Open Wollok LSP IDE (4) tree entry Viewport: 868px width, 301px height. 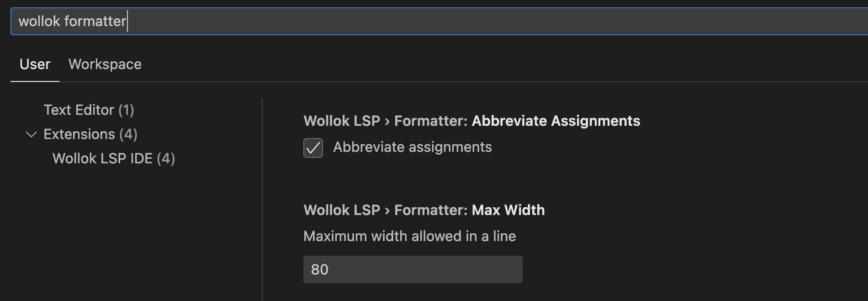(x=102, y=158)
